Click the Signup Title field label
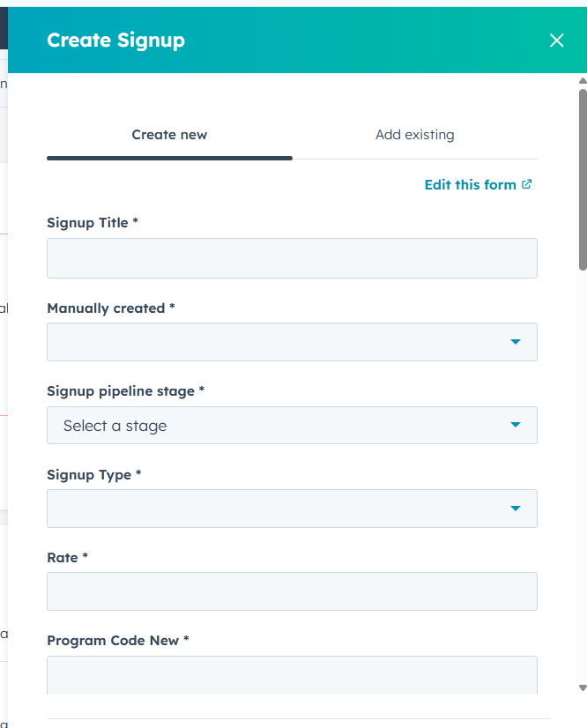 [92, 223]
